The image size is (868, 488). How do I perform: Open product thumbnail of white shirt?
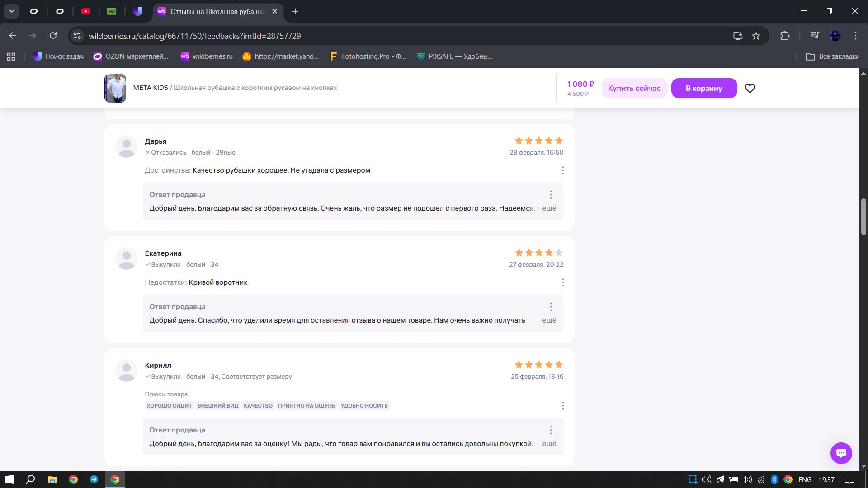tap(115, 88)
